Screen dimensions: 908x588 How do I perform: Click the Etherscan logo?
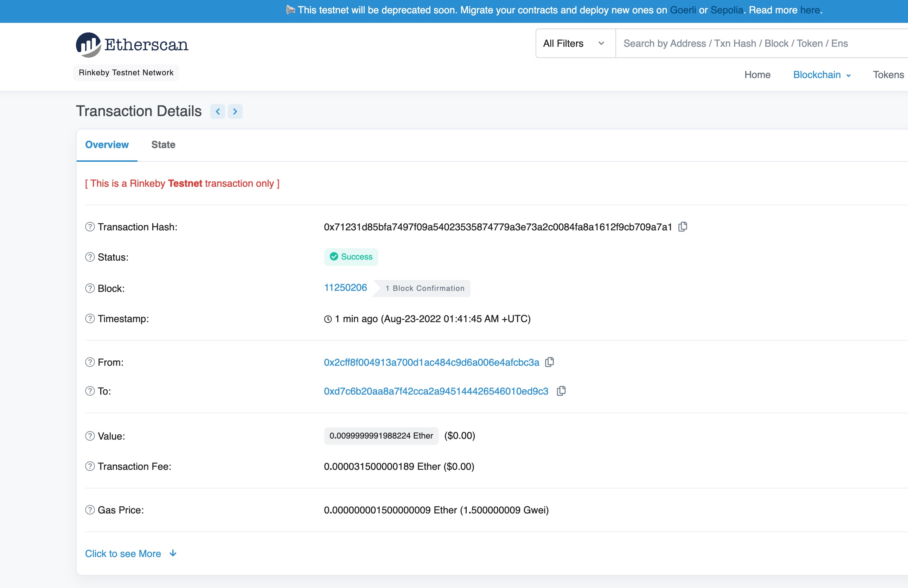click(132, 45)
